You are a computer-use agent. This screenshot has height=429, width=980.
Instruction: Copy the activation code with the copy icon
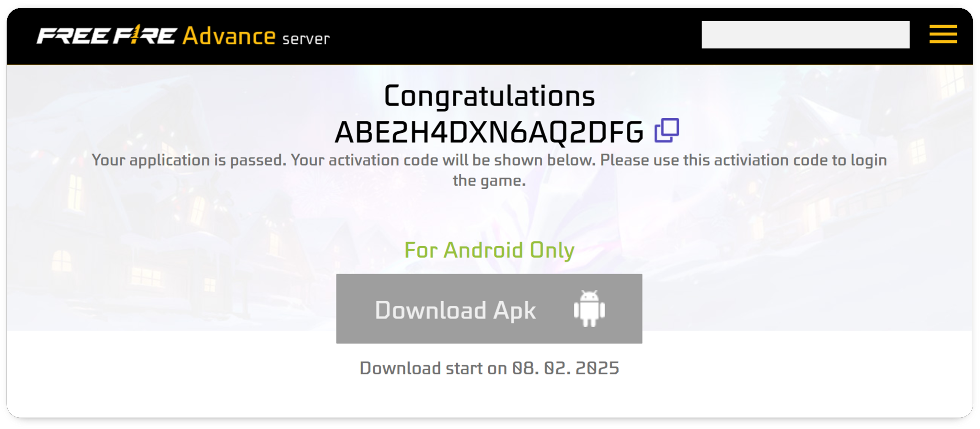[666, 131]
